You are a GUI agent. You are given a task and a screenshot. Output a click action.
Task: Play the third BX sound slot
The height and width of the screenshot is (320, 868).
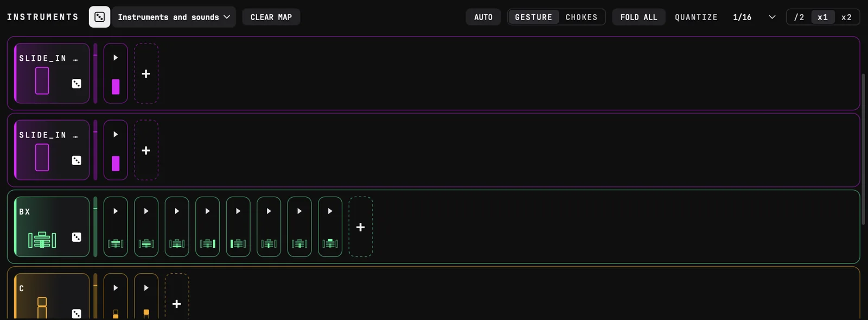coord(177,211)
